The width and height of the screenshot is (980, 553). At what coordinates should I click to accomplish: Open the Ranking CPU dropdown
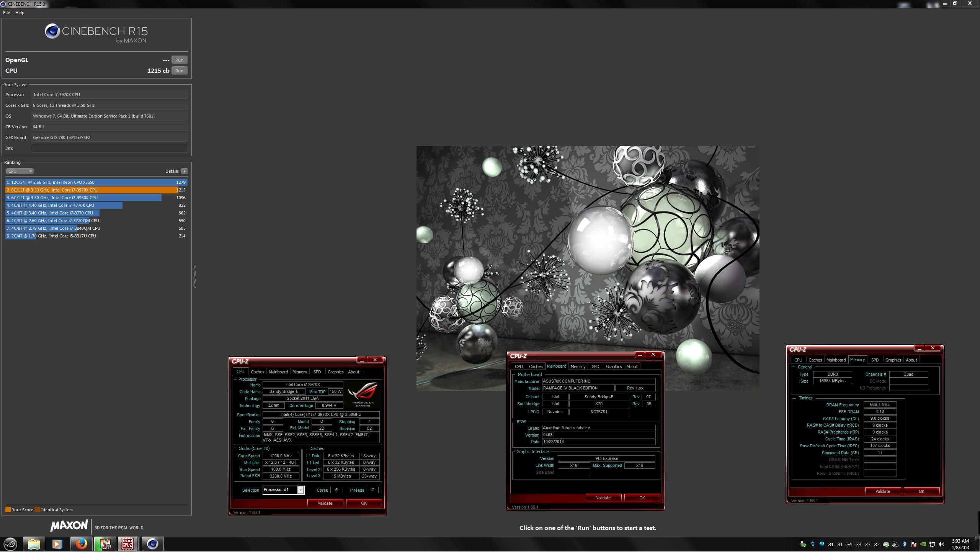coord(20,172)
